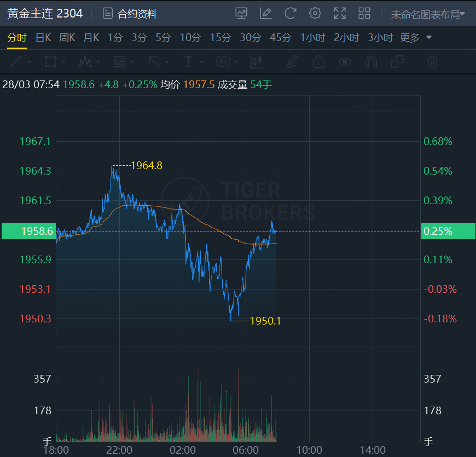The image size is (476, 457).
Task: Click the 1964.8 high price marker
Action: pyautogui.click(x=147, y=165)
